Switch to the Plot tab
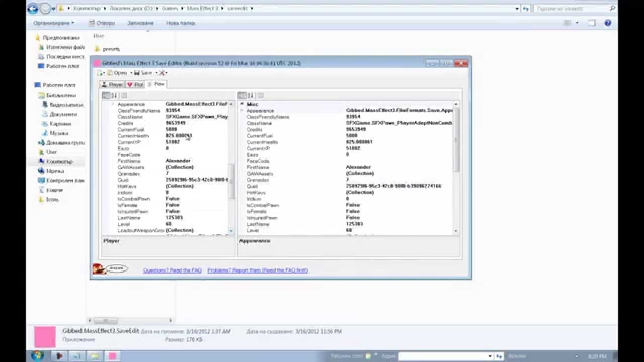The image size is (644, 362). (135, 85)
